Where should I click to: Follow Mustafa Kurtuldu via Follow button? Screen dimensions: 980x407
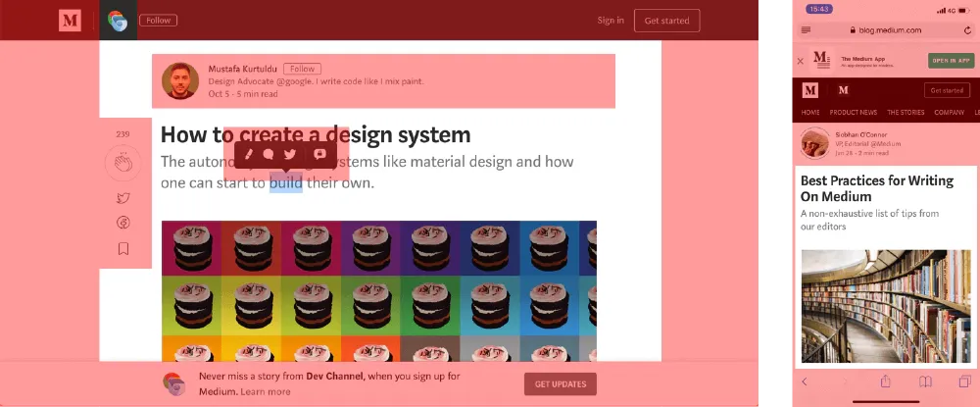pos(302,69)
